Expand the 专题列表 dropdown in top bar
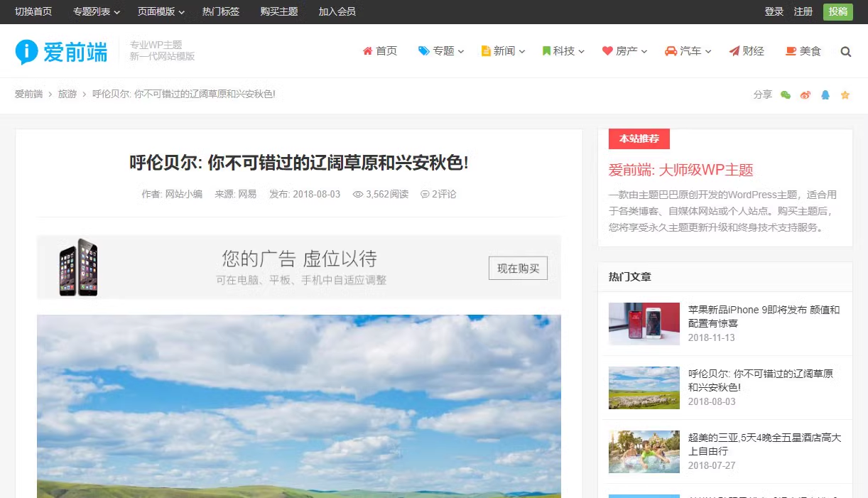868x498 pixels. tap(97, 12)
